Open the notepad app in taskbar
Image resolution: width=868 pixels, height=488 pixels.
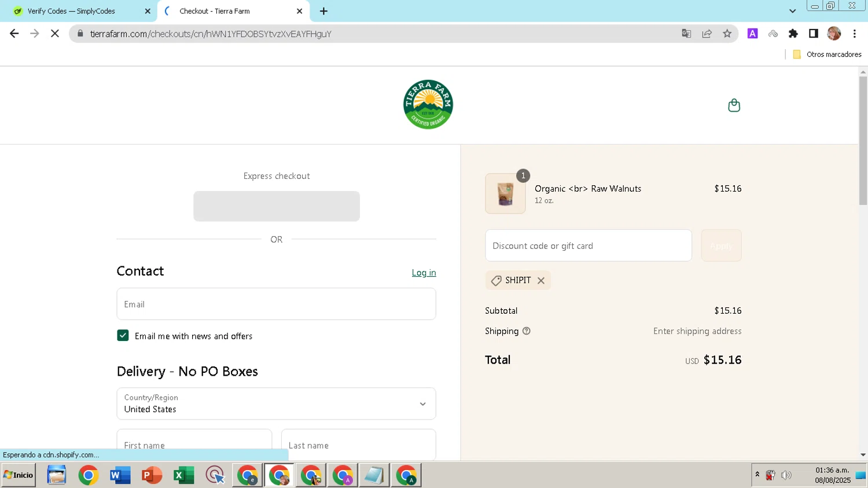tap(374, 475)
